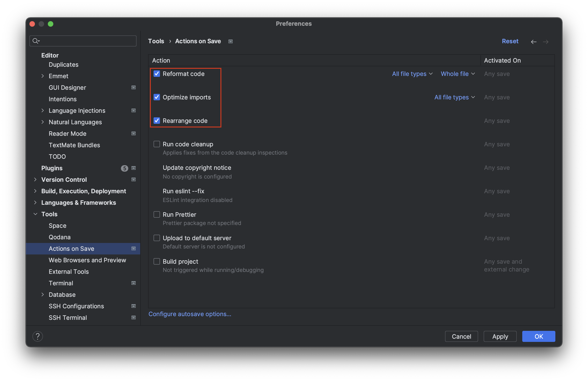
Task: Open the TODO settings page
Action: coord(57,156)
